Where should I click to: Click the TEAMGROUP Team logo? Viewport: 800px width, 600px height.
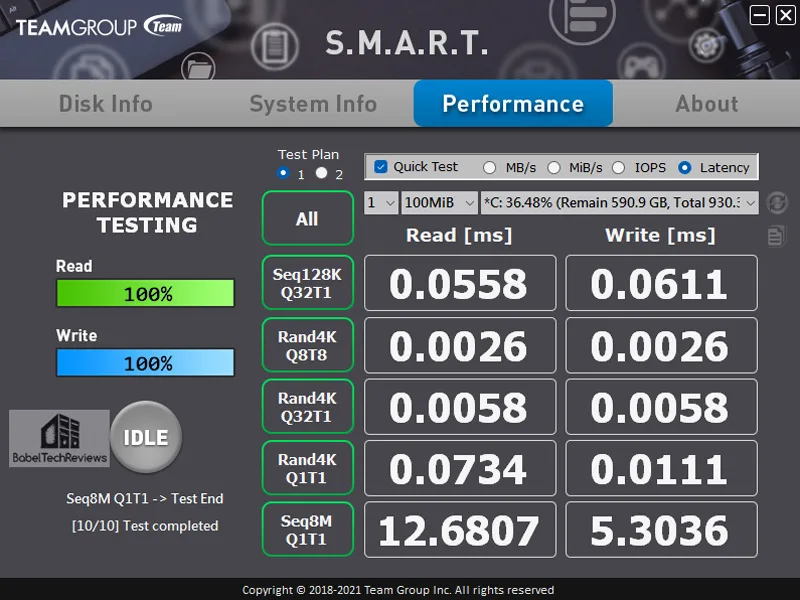tap(99, 26)
